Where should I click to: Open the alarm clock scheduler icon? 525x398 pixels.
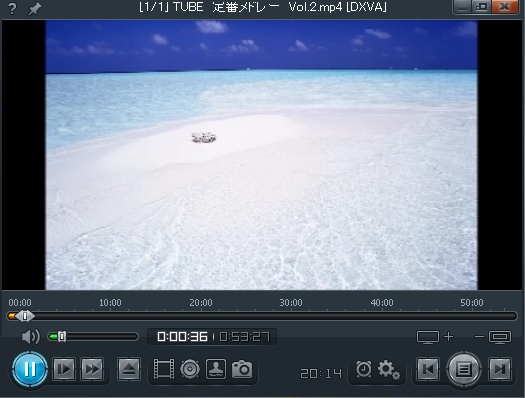(364, 369)
